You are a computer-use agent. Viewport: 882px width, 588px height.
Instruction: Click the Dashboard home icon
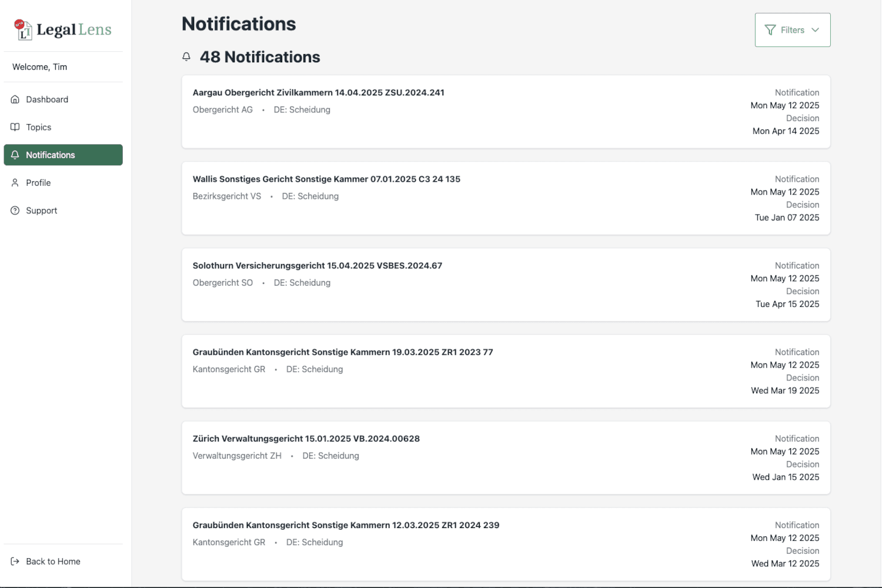coord(15,99)
